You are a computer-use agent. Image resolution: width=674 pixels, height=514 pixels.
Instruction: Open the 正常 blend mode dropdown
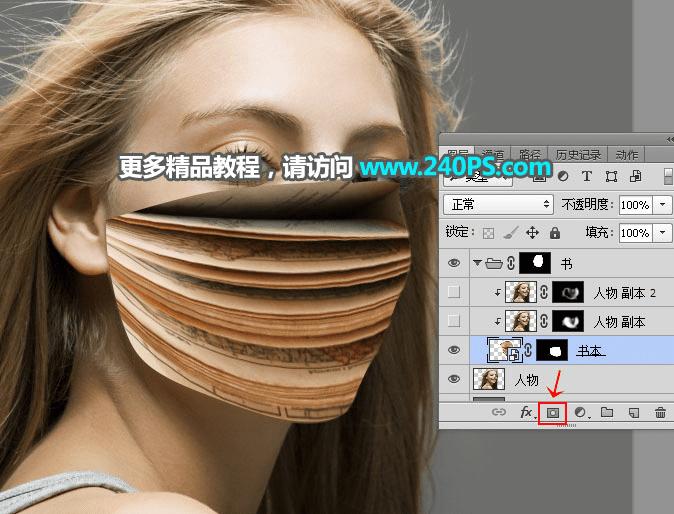[x=498, y=204]
